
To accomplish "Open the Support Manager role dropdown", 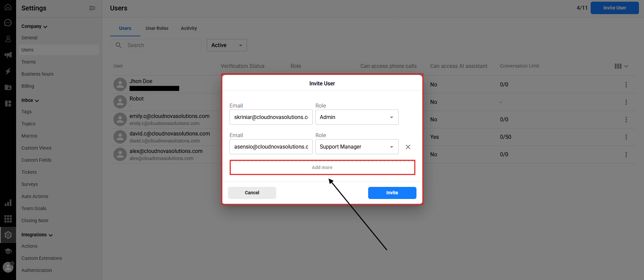I will tap(357, 147).
